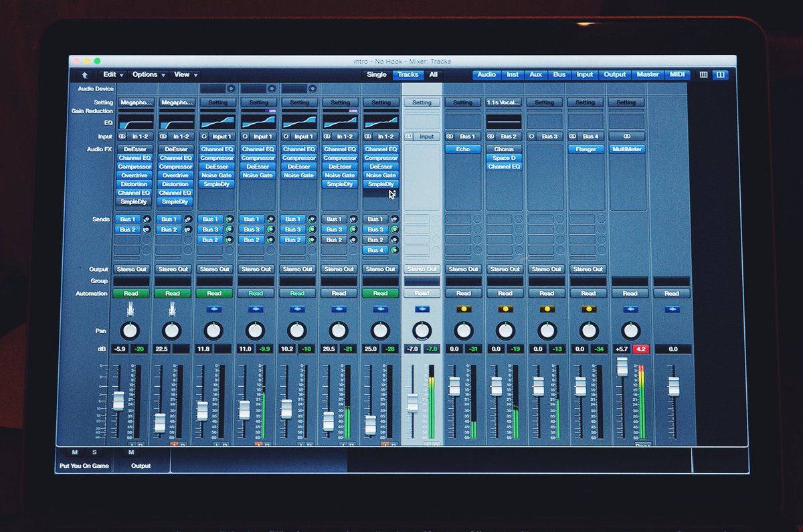Open the Edit menu
This screenshot has height=532, width=803.
[113, 75]
